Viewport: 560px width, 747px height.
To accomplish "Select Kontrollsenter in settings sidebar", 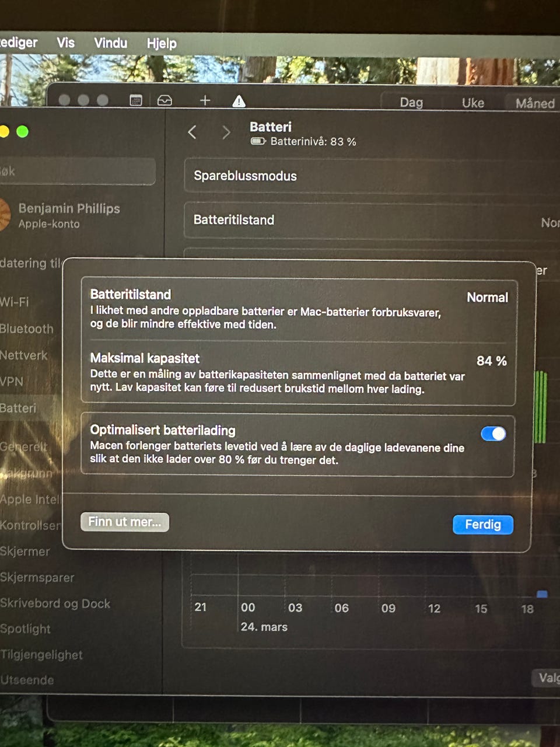I will point(30,525).
